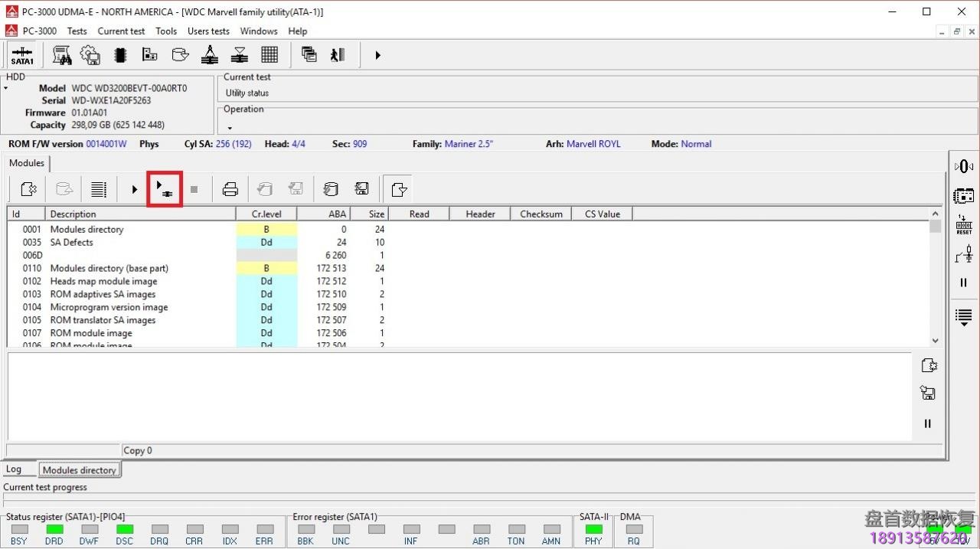
Task: Expand the HDD info panel arrow
Action: pyautogui.click(x=6, y=89)
